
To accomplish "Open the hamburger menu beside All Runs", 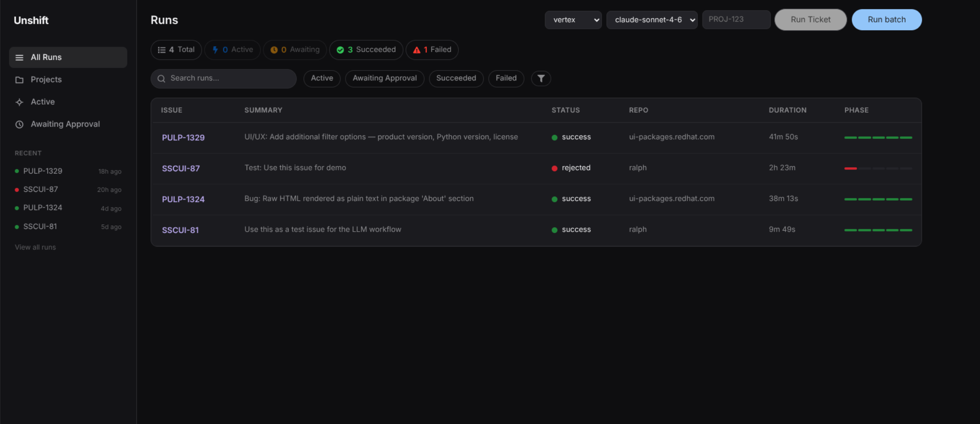I will coord(19,58).
